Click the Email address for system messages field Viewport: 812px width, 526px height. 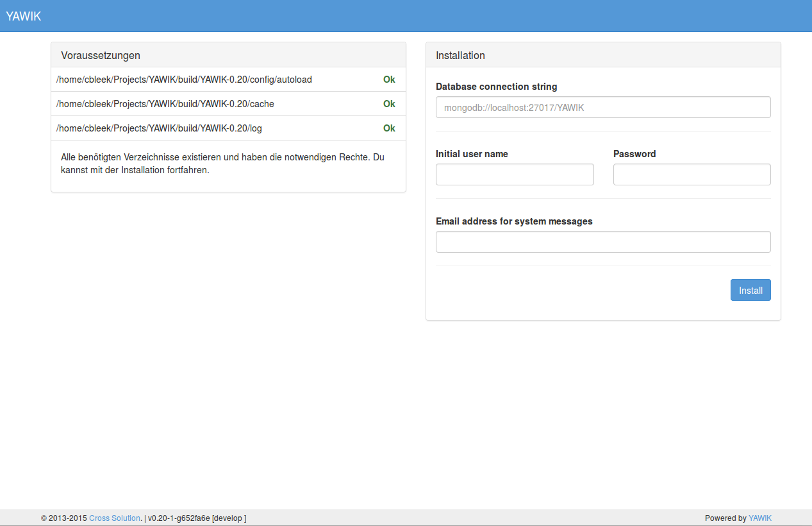click(602, 241)
